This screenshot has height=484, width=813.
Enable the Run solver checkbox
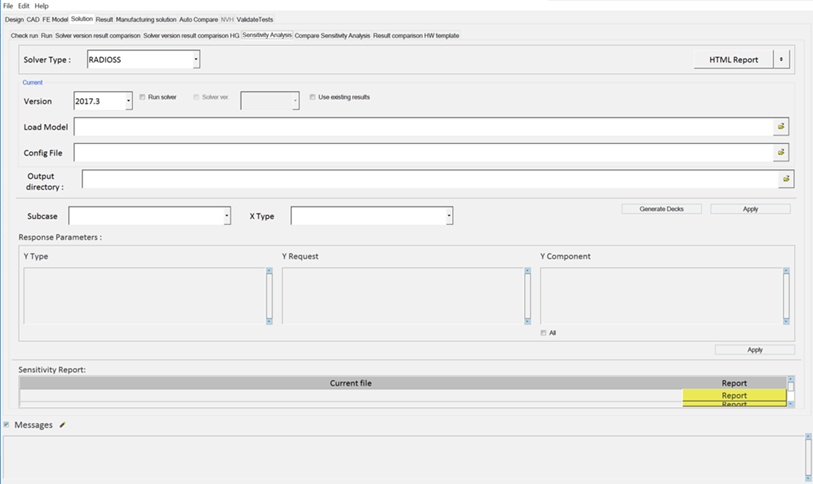coord(142,97)
